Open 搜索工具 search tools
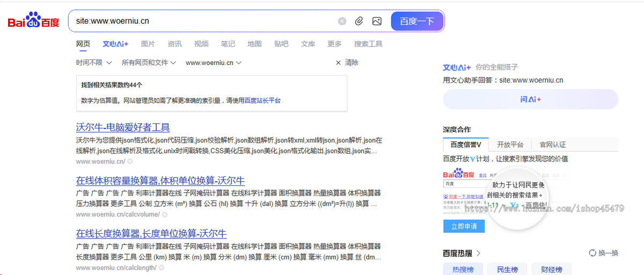 click(x=368, y=44)
